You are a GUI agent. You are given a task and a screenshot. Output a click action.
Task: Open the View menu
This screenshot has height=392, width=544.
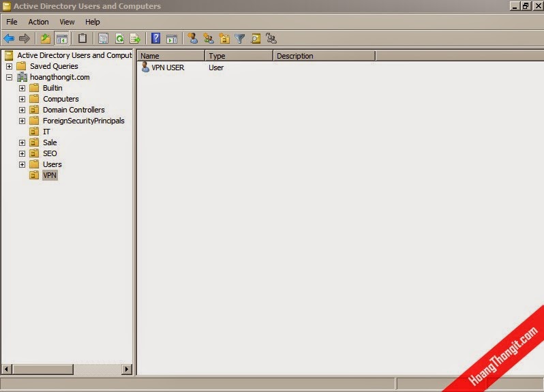67,22
